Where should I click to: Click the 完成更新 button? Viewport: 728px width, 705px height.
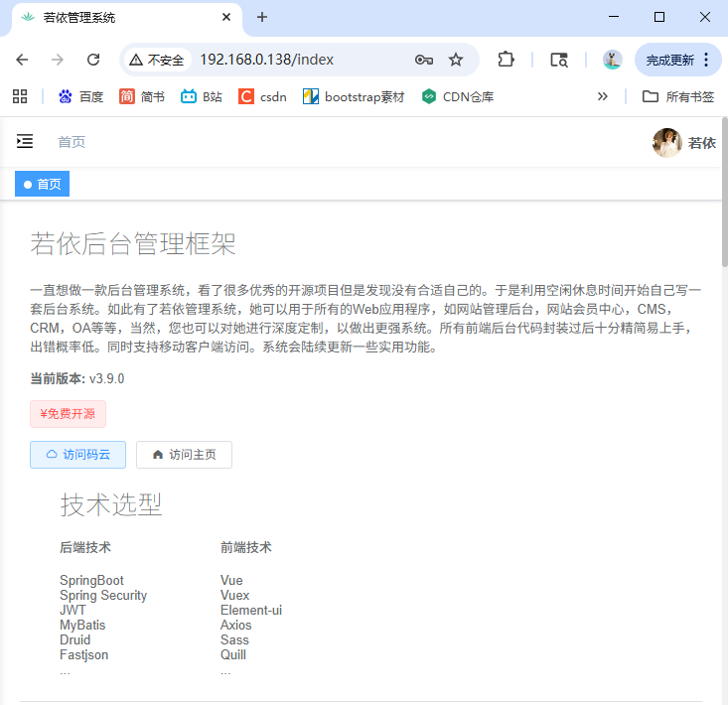[670, 60]
